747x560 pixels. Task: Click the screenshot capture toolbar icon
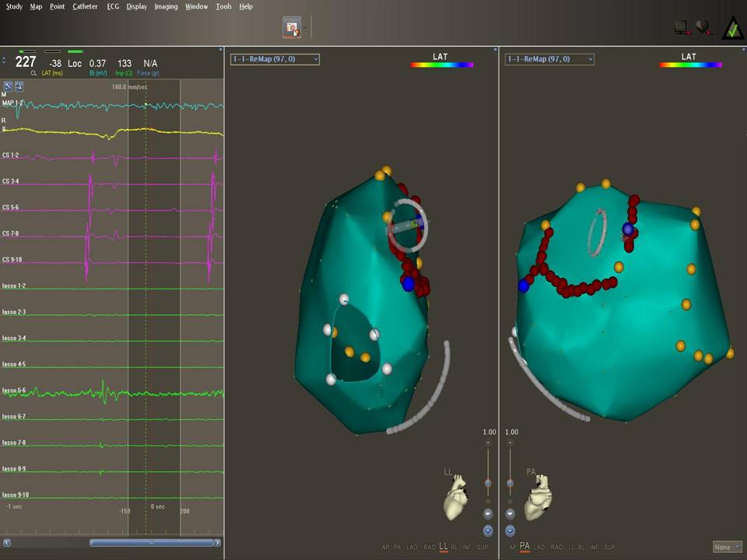coord(292,28)
